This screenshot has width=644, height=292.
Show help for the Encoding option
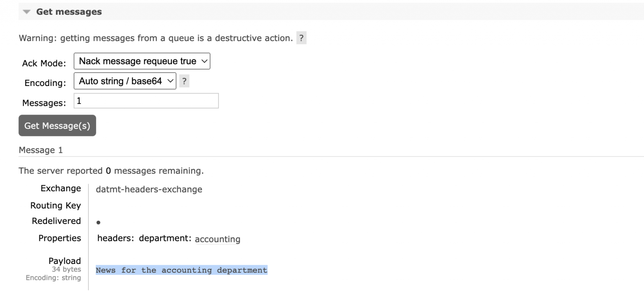coord(184,81)
